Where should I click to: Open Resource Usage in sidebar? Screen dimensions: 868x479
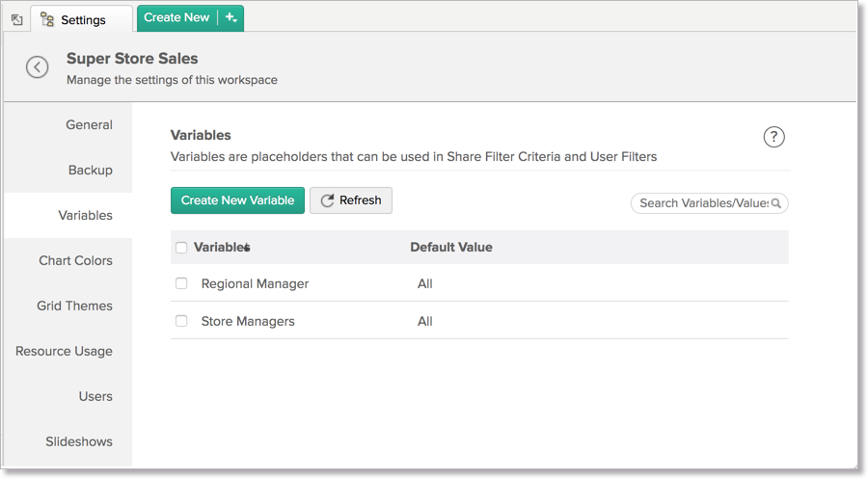tap(64, 351)
